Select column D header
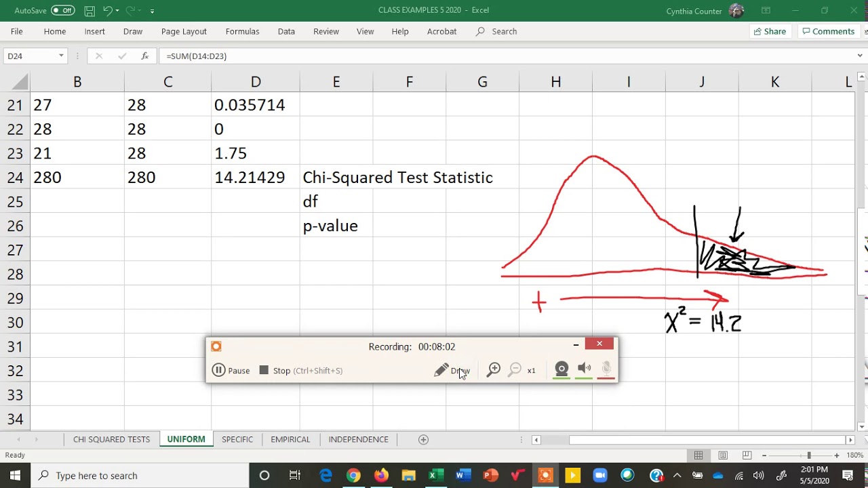Image resolution: width=868 pixels, height=488 pixels. pos(255,82)
